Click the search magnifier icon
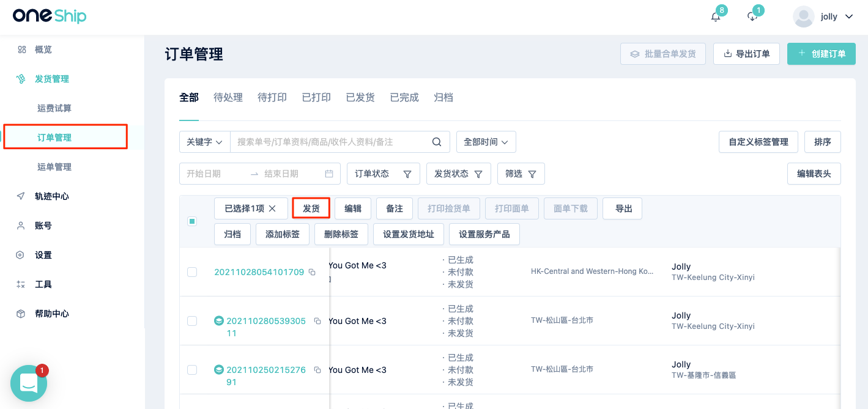This screenshot has width=868, height=409. pyautogui.click(x=437, y=142)
